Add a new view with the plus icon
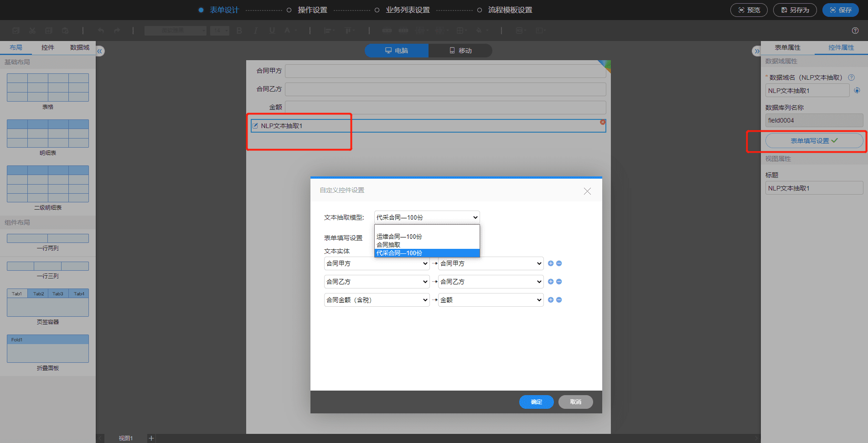The width and height of the screenshot is (868, 443). coord(151,438)
